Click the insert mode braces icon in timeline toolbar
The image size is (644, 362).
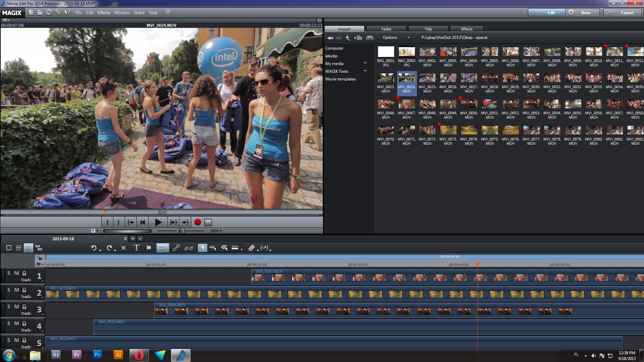pos(264,248)
